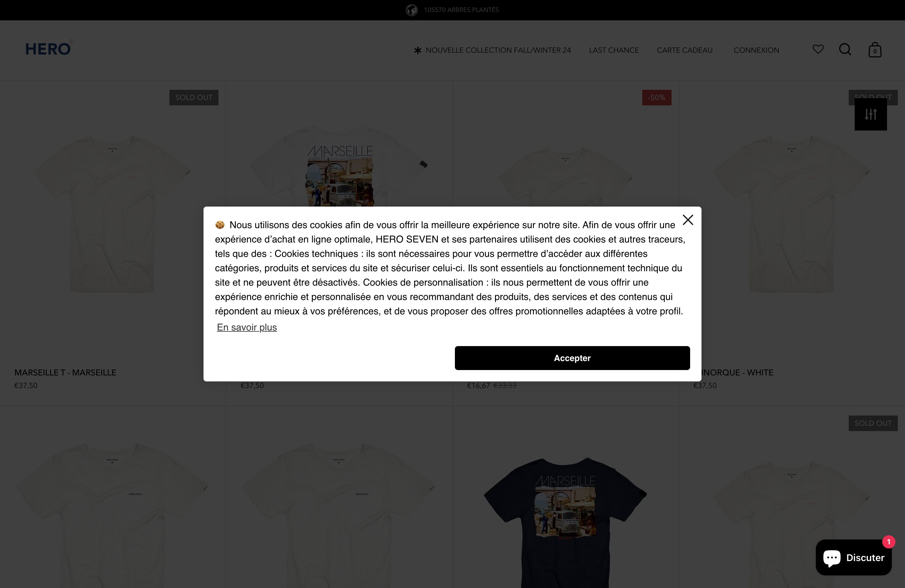Image resolution: width=905 pixels, height=588 pixels.
Task: Follow the En savoir plus link
Action: (x=247, y=328)
